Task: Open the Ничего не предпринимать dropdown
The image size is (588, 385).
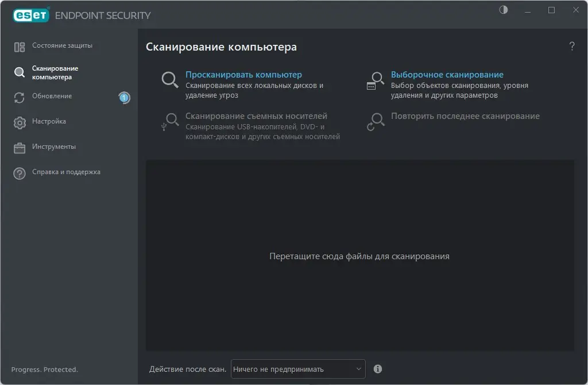Action: tap(297, 369)
